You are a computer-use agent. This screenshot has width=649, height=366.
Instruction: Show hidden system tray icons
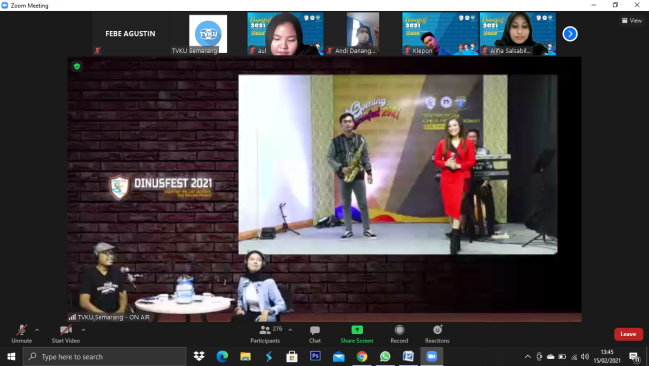528,356
